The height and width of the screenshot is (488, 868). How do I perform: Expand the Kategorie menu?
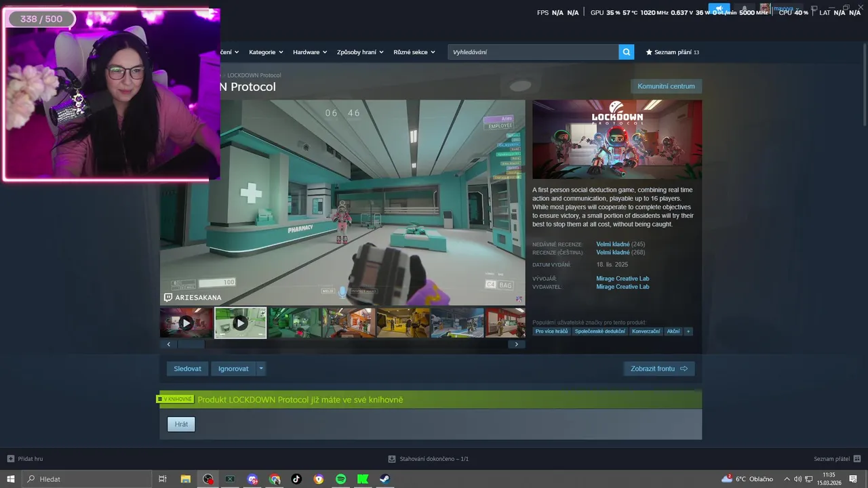pos(265,52)
